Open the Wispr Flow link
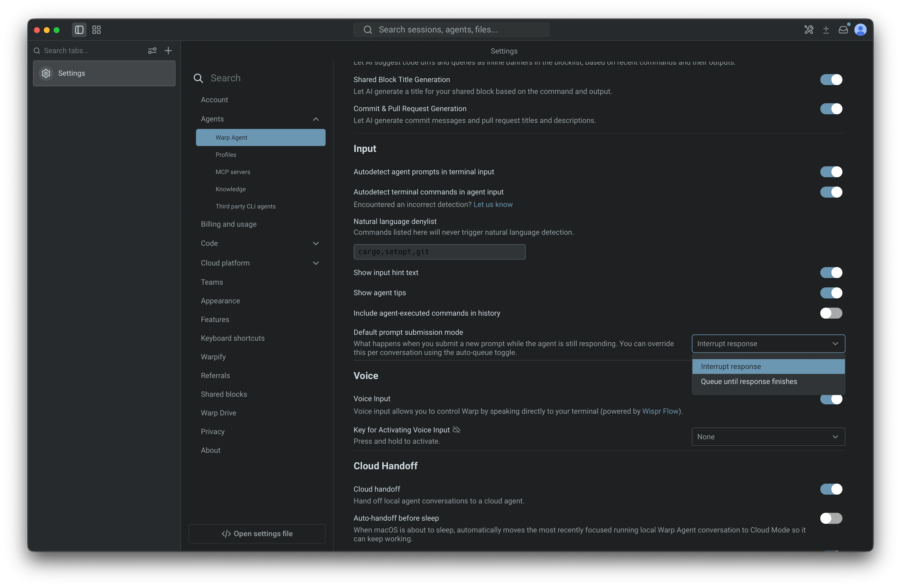The height and width of the screenshot is (588, 901). pyautogui.click(x=660, y=411)
